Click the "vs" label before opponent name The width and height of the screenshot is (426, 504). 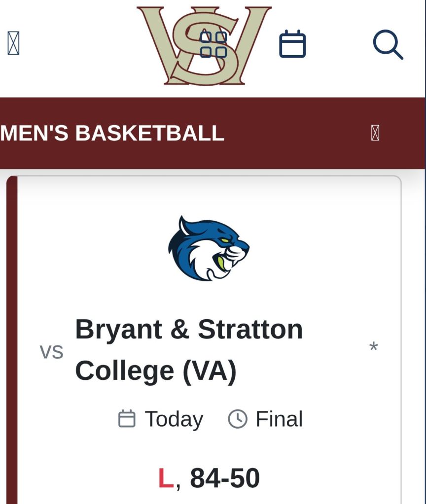coord(51,352)
